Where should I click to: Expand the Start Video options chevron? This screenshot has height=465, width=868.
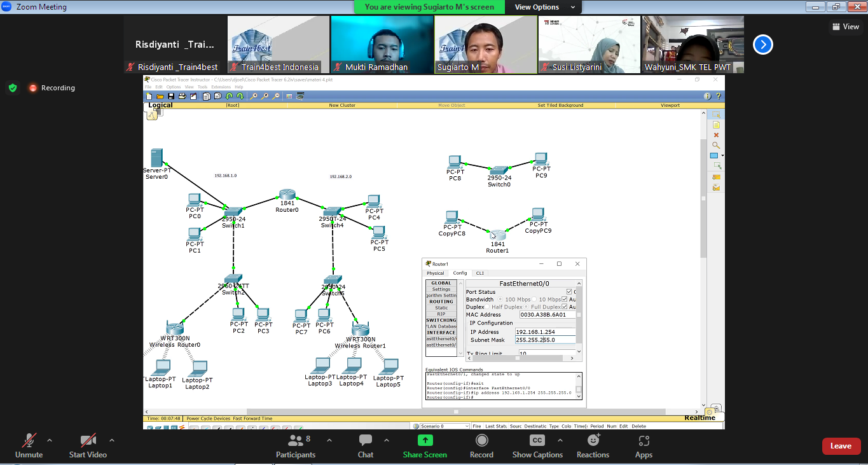pos(112,439)
